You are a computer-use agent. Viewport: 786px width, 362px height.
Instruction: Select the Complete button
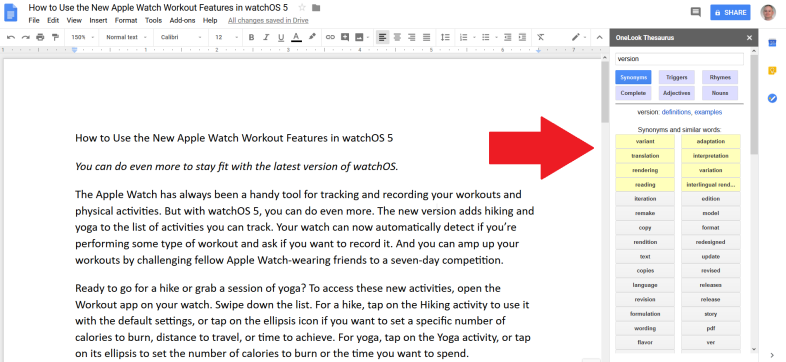pyautogui.click(x=633, y=93)
